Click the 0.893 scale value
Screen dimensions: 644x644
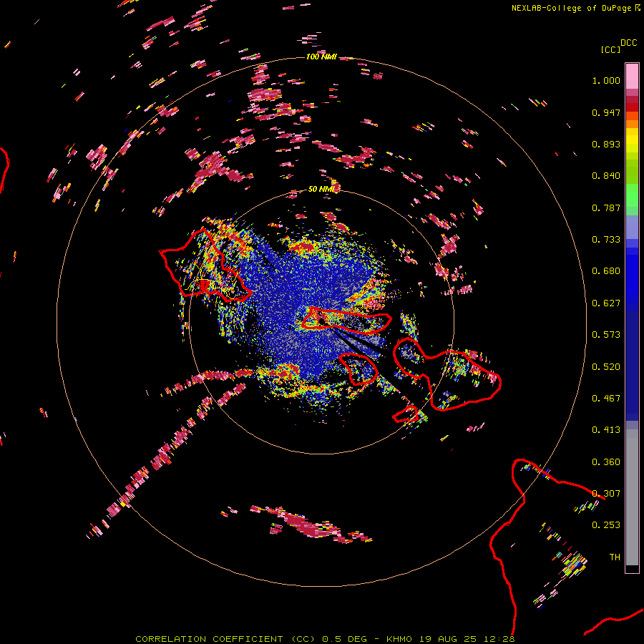[x=606, y=144]
